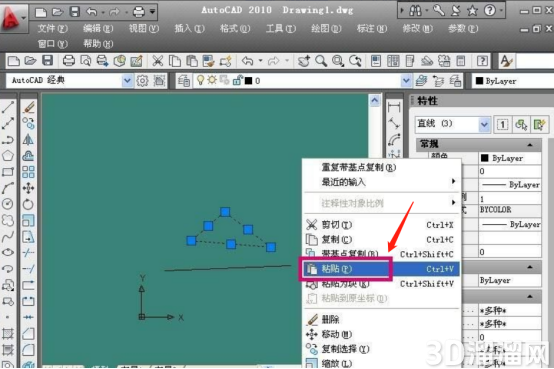The image size is (554, 369).
Task: Click the Cut scissors icon in standard toolbar
Action: (x=158, y=61)
